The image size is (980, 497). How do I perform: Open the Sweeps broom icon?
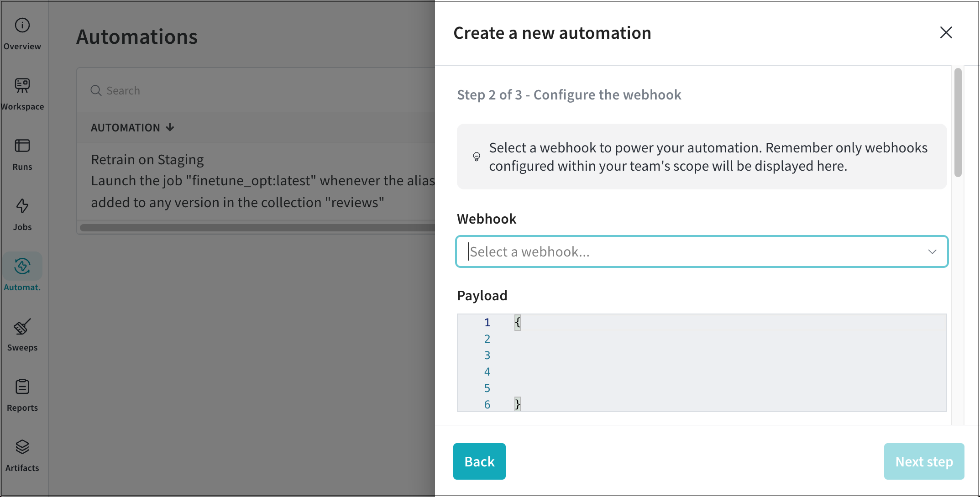click(x=22, y=326)
